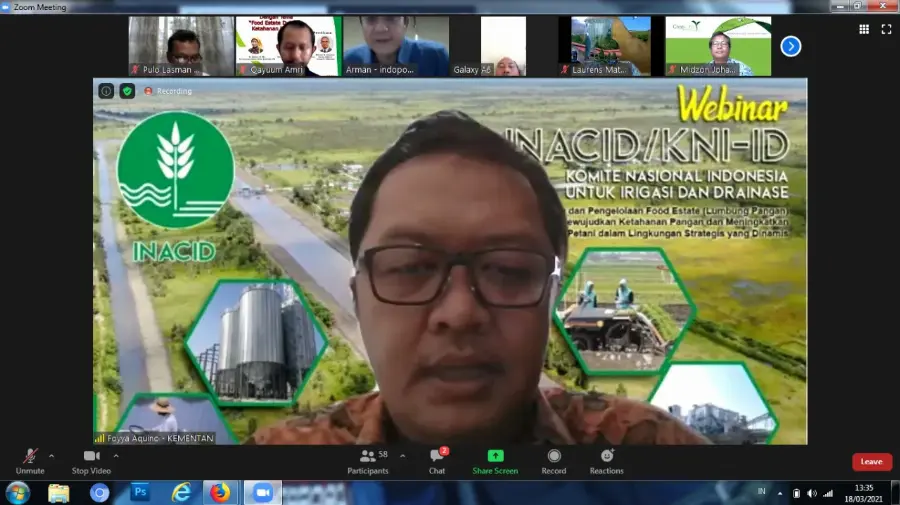Screen dimensions: 900x505
Task: Open the Participants panel
Action: coord(368,462)
